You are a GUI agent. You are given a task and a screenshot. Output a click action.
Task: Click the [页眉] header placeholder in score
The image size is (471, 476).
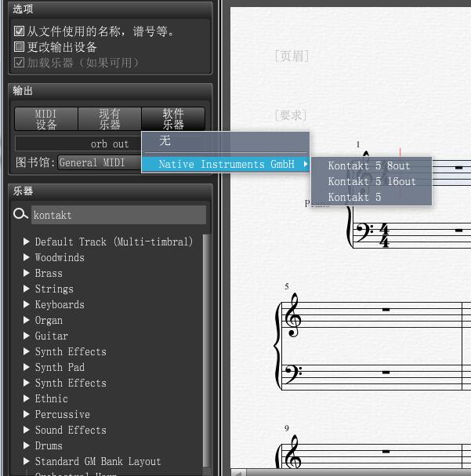click(292, 56)
